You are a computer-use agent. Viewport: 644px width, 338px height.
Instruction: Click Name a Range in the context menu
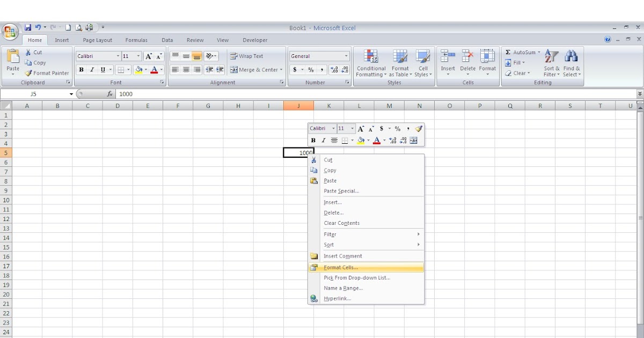coord(343,288)
